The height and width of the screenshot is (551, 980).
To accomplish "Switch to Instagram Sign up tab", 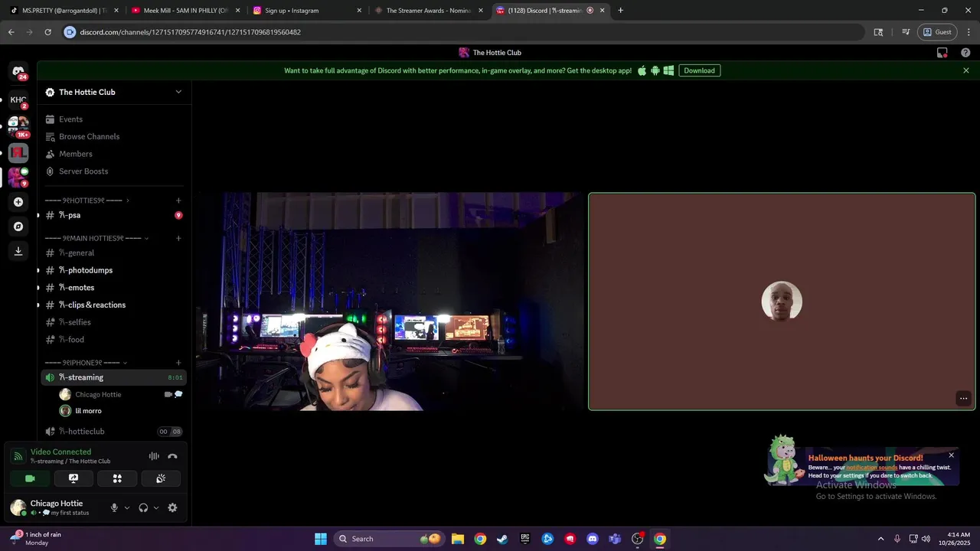I will pyautogui.click(x=306, y=11).
